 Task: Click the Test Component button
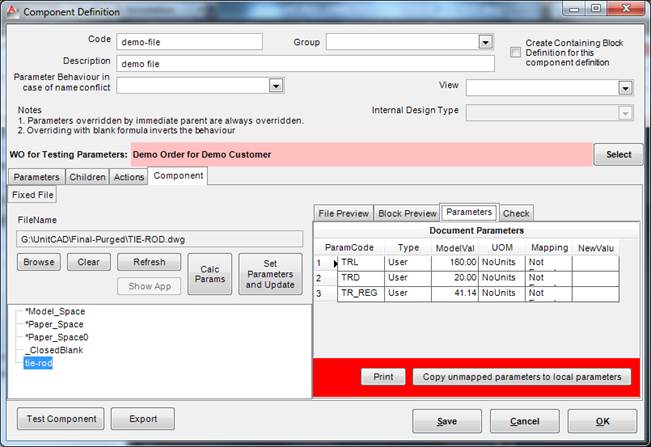pos(61,419)
